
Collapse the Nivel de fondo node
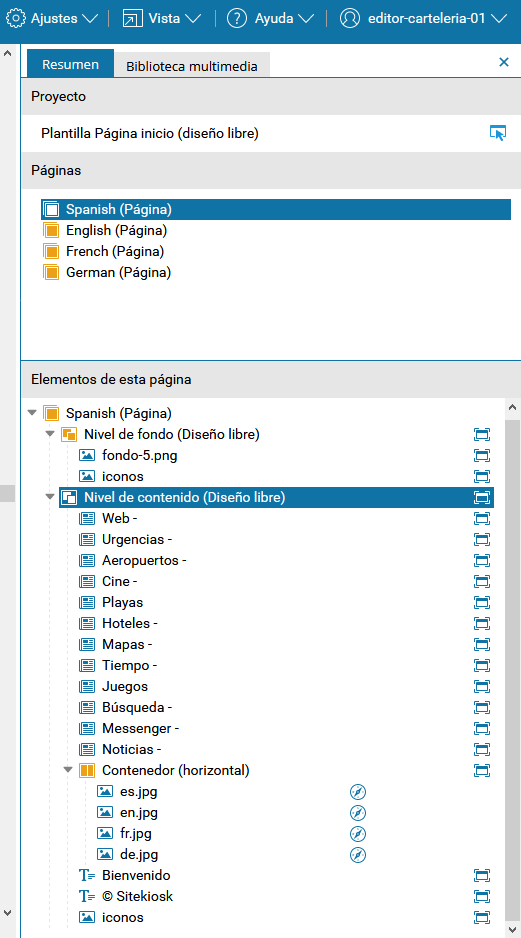pos(50,434)
